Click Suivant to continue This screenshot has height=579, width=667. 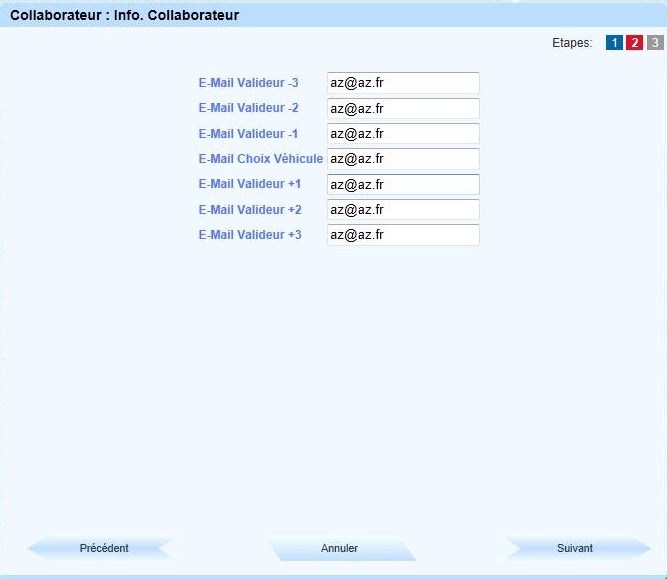pos(575,548)
